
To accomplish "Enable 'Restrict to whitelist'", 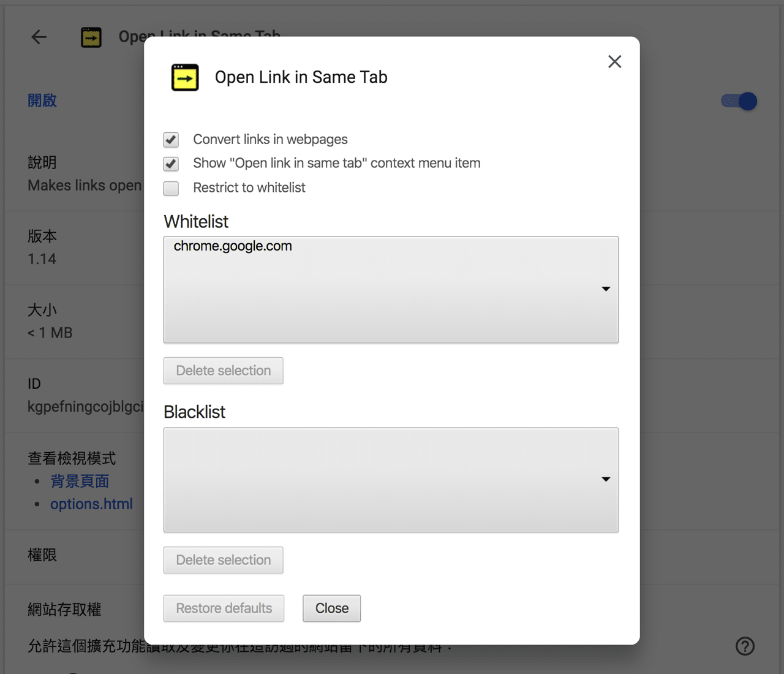I will (170, 188).
